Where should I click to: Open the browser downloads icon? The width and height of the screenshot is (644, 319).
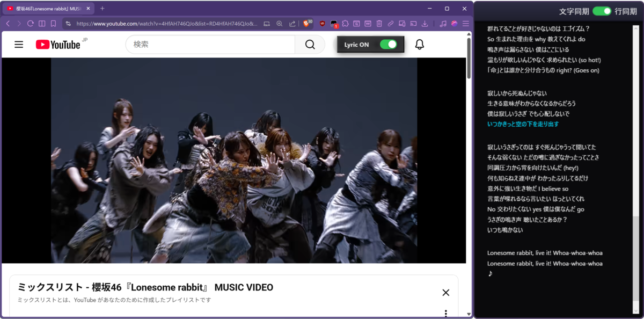[x=425, y=24]
